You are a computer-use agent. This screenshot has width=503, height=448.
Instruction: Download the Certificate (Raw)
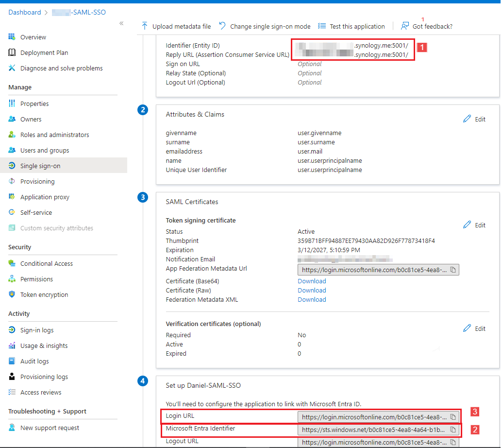312,290
